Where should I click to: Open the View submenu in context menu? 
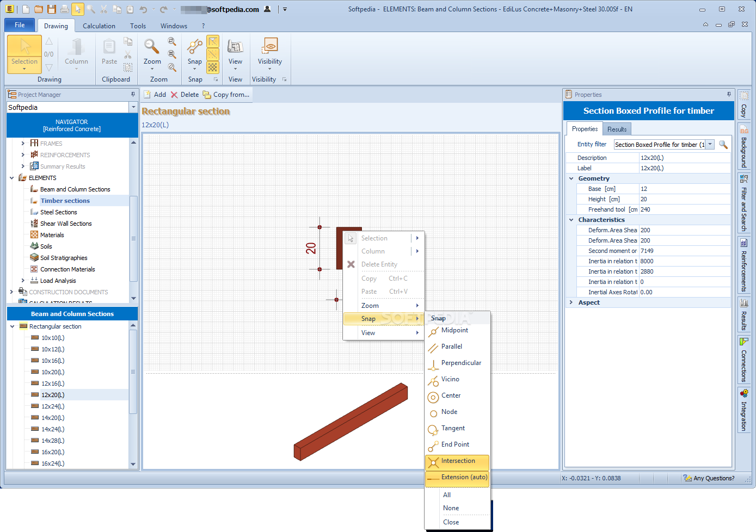384,333
